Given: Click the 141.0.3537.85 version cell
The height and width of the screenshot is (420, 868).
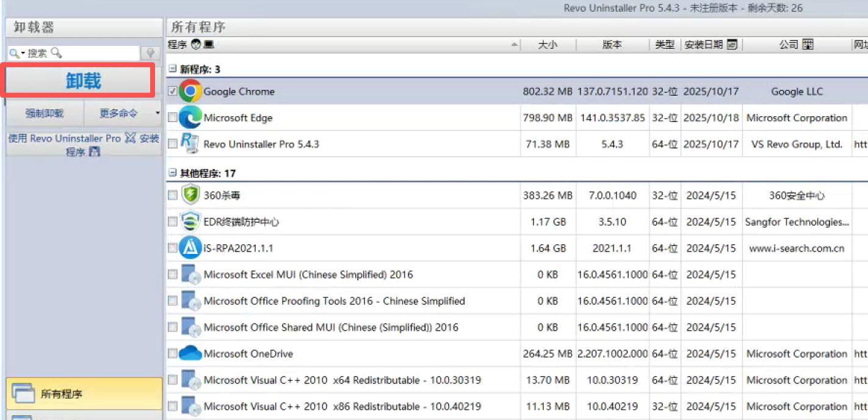Looking at the screenshot, I should (612, 118).
